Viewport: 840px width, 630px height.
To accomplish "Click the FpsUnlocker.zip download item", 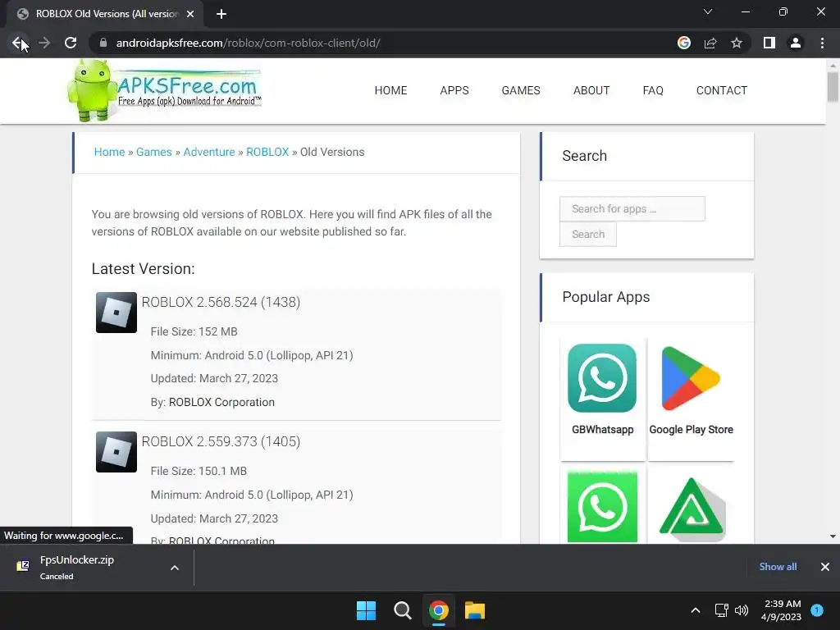I will pyautogui.click(x=76, y=567).
